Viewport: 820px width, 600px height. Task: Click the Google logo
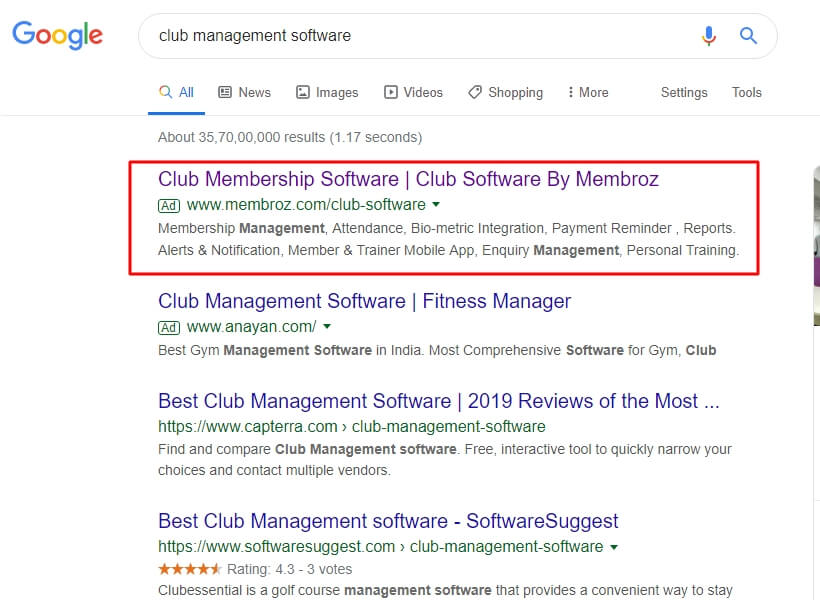tap(58, 35)
